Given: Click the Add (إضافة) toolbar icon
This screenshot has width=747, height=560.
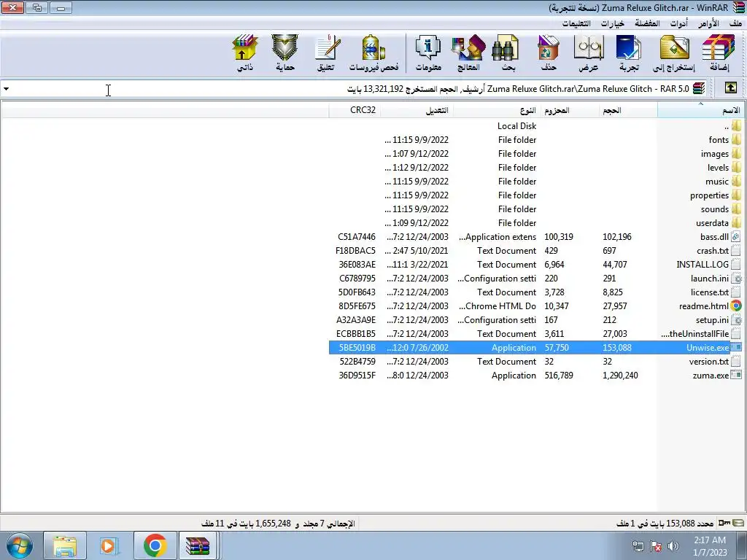Looking at the screenshot, I should pos(719,52).
